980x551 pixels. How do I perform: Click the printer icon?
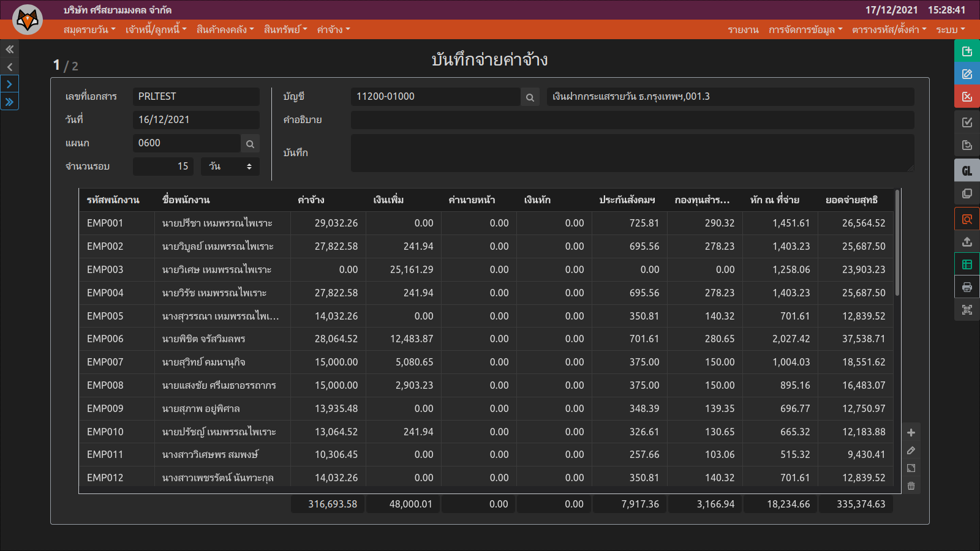click(x=967, y=287)
